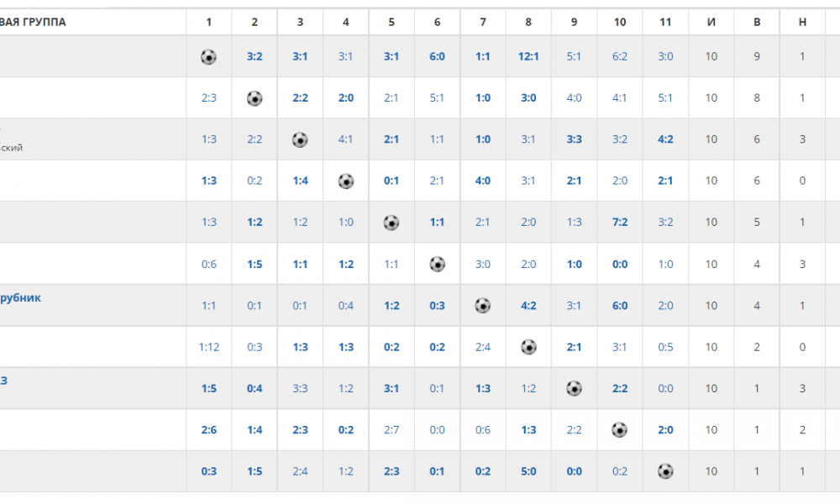This screenshot has height=504, width=840.
Task: Click the soccer ball icon under column 2
Action: pyautogui.click(x=255, y=98)
